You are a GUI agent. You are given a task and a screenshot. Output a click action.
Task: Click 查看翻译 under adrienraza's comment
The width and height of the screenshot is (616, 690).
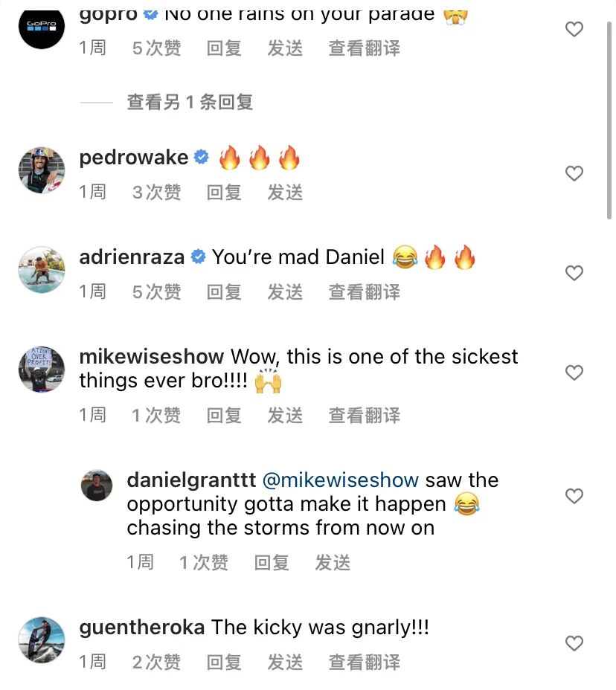point(364,291)
